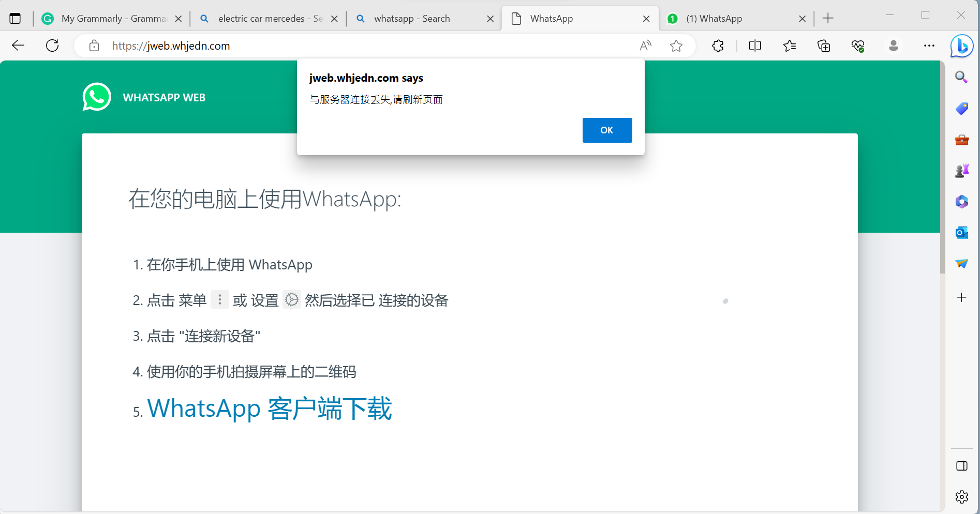Open sidebar Outlook icon

[x=961, y=233]
